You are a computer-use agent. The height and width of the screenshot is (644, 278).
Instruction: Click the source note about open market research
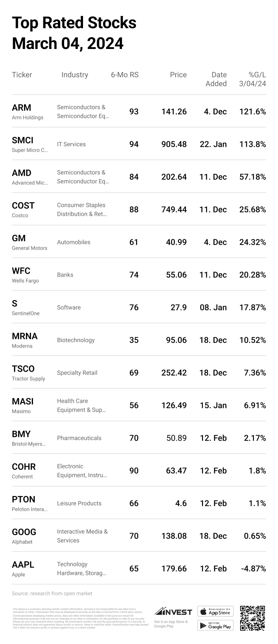(52, 594)
